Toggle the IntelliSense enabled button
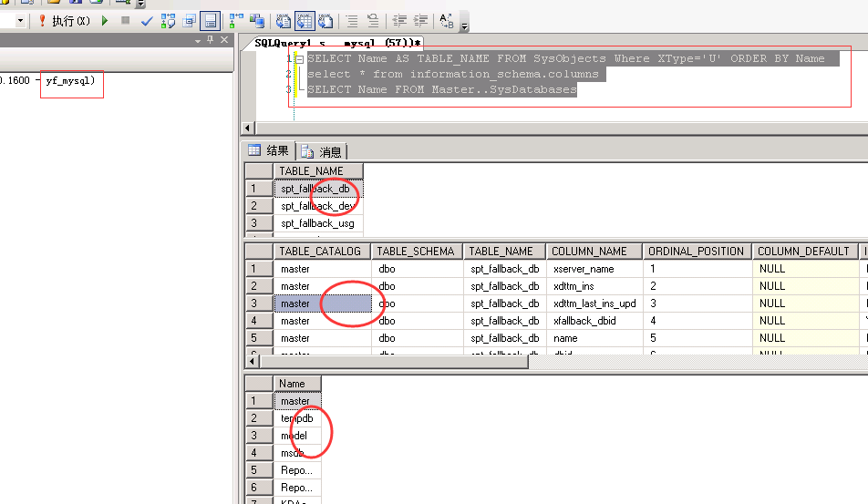This screenshot has height=504, width=868. (211, 20)
